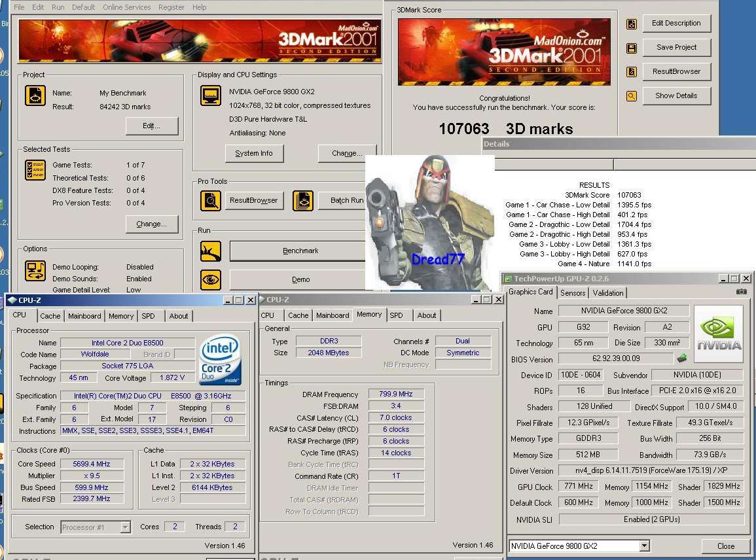Click the CPU-Z title bar icon
The width and height of the screenshot is (756, 560).
point(12,300)
